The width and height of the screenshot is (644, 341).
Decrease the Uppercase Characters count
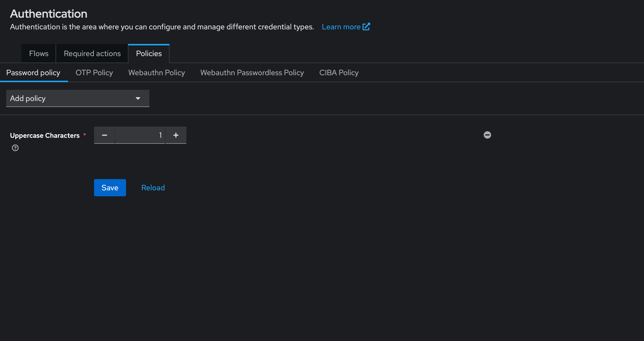pos(105,135)
